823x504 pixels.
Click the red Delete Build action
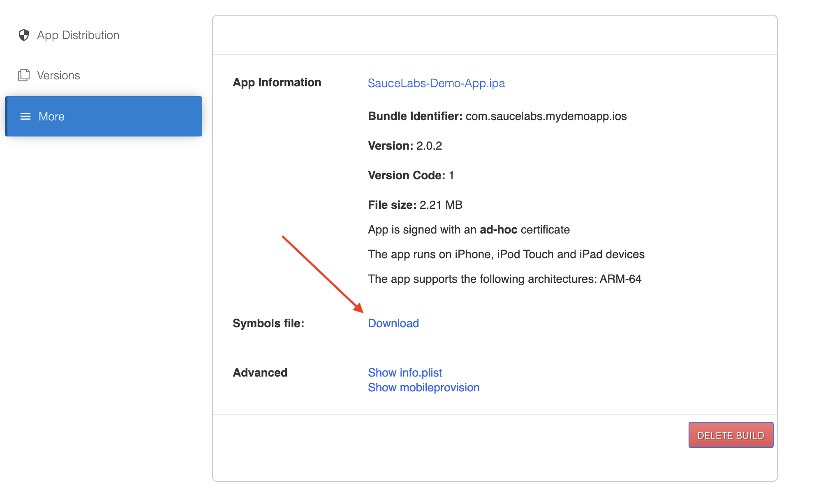[731, 435]
